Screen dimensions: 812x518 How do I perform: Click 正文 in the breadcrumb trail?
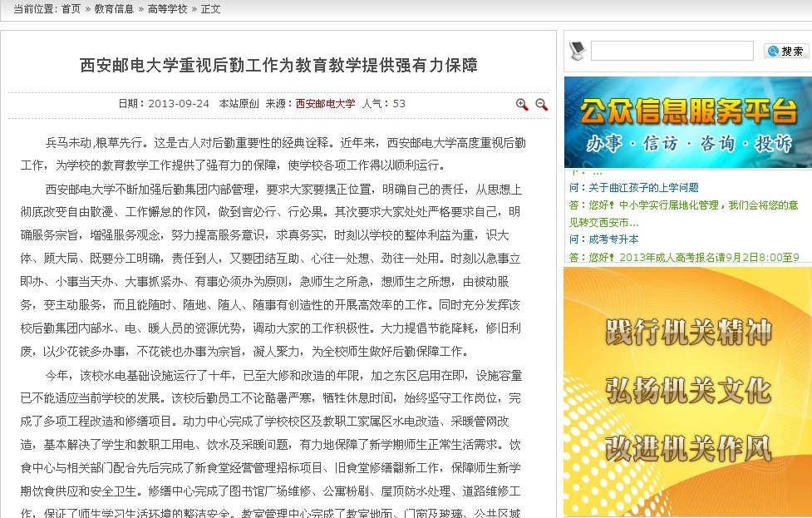[211, 9]
